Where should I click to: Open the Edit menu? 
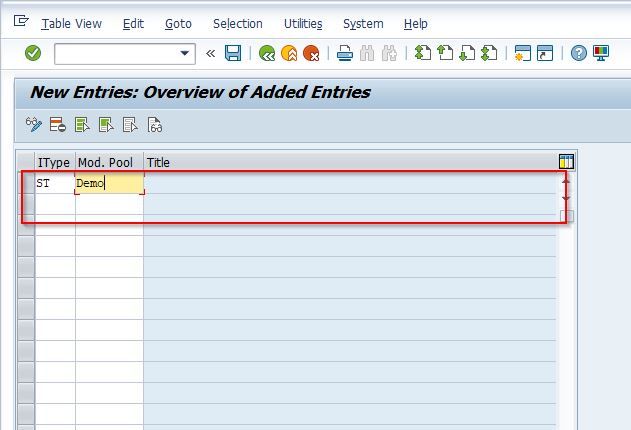point(133,24)
